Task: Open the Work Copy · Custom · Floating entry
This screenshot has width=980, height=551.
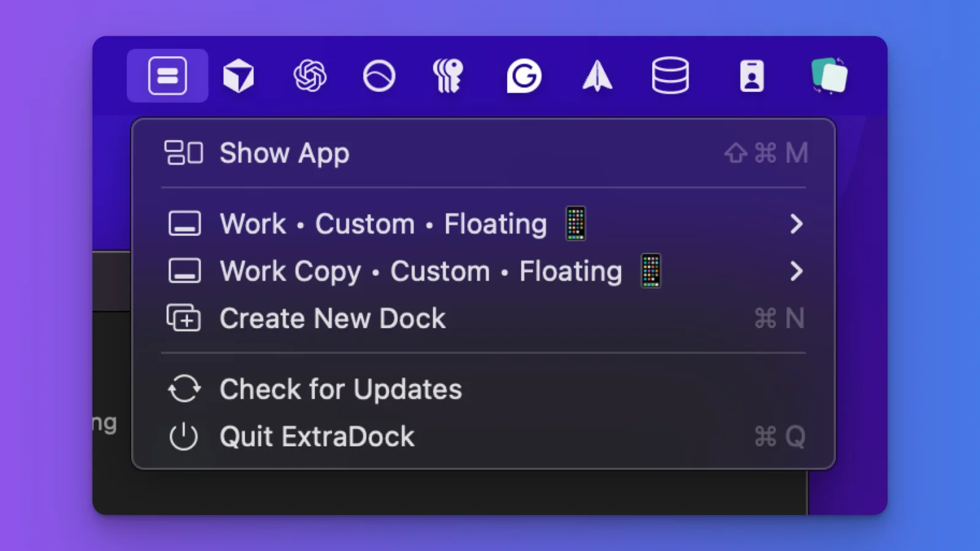Action: (484, 271)
